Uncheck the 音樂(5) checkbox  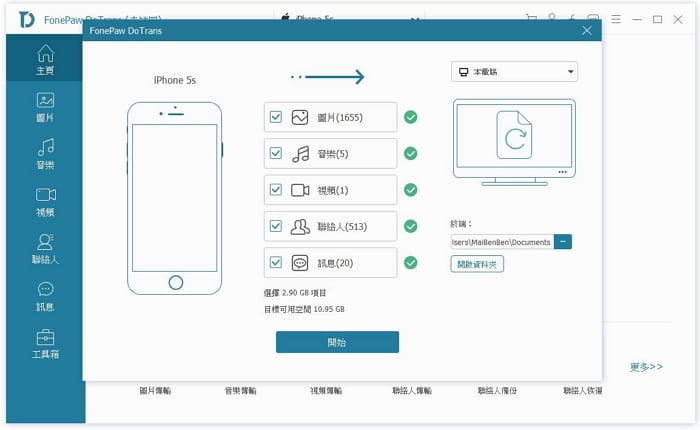tap(276, 153)
